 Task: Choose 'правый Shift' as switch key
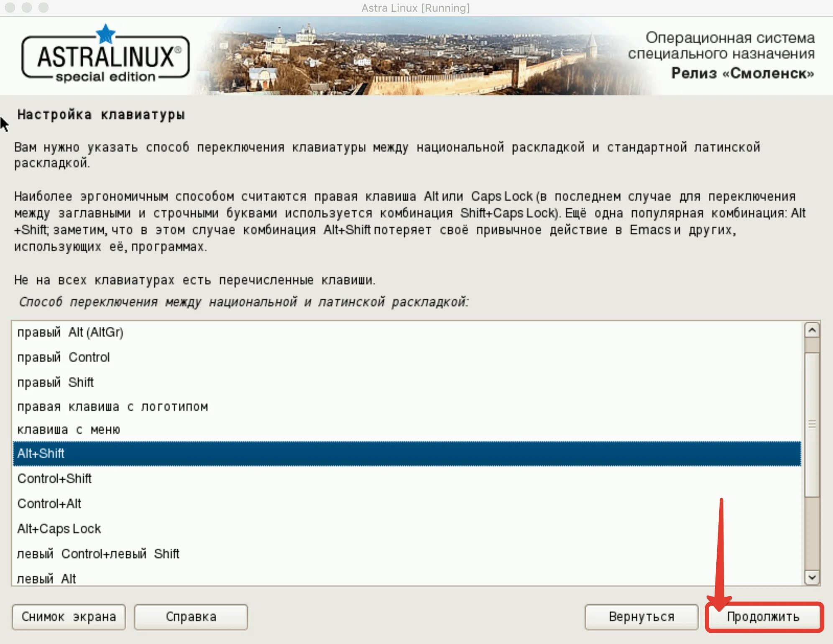click(406, 382)
